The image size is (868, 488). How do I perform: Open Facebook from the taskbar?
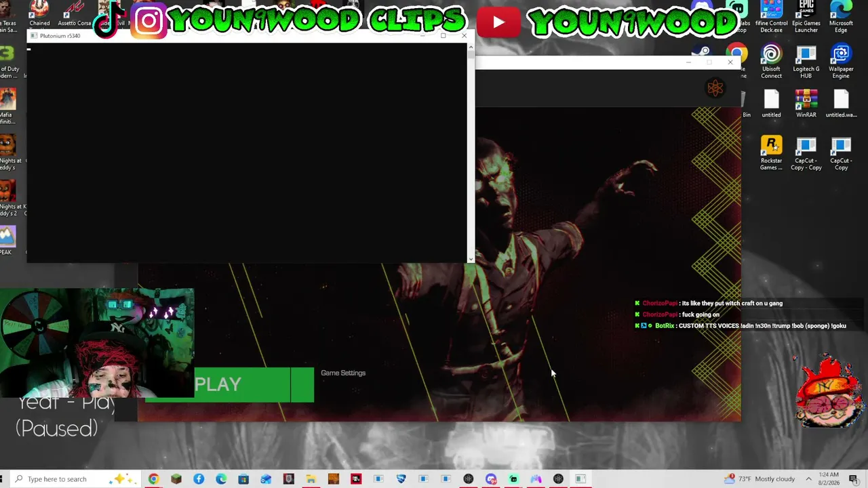click(199, 479)
